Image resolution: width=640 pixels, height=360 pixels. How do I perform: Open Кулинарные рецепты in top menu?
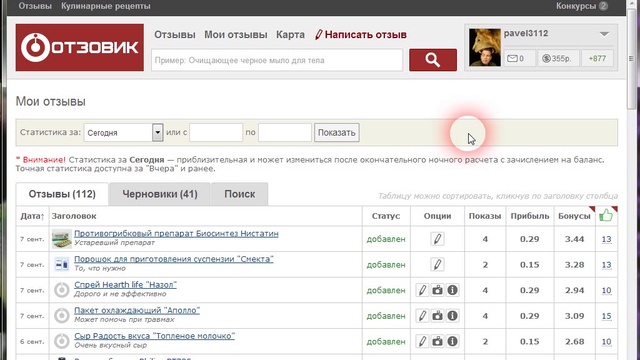pyautogui.click(x=106, y=6)
